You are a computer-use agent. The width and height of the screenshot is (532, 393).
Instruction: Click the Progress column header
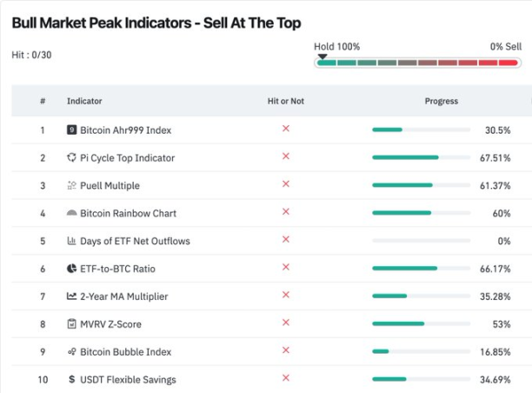coord(442,101)
